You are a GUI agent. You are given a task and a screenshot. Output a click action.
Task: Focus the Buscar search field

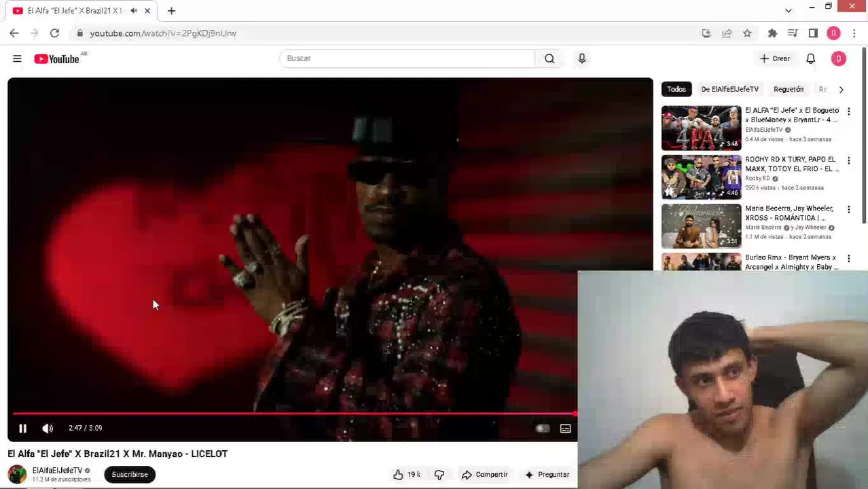[x=408, y=58]
